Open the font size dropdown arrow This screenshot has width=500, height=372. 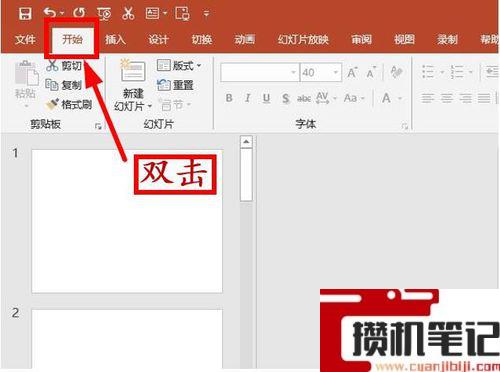click(336, 72)
